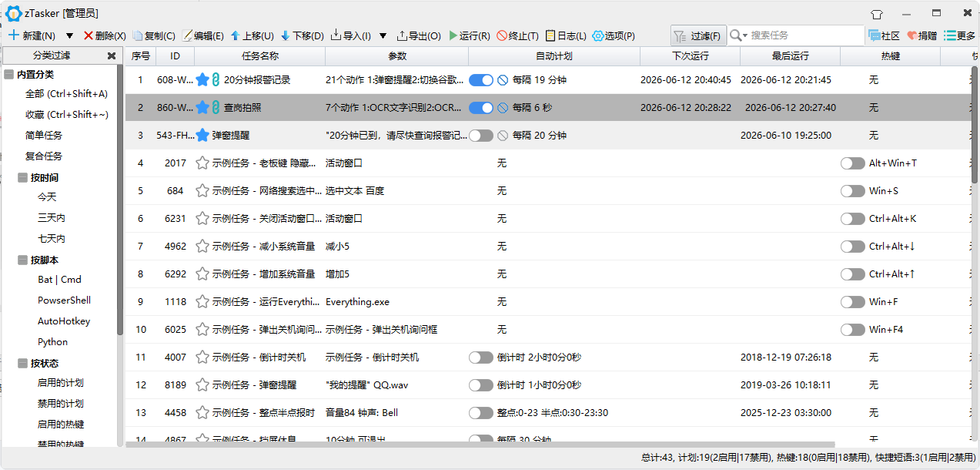Disable the 每隔 6 秒 schedule toggle
This screenshot has width=980, height=470.
click(481, 108)
